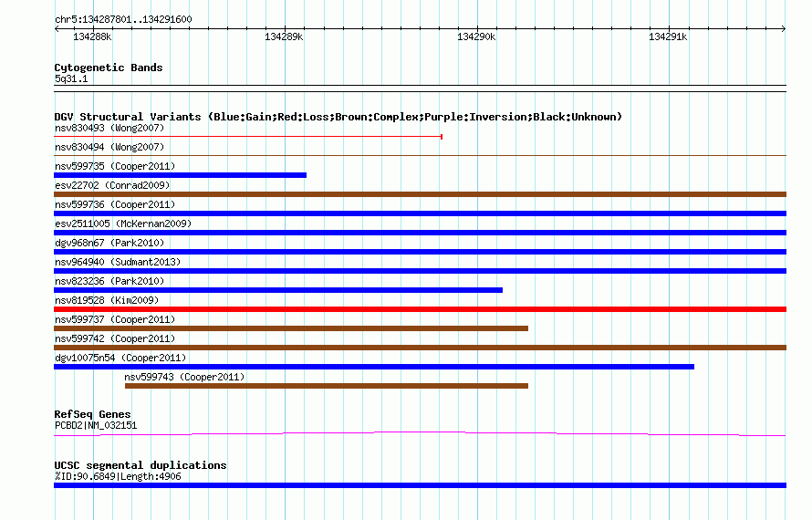Click the short blue nsv599735 gain bar

(x=181, y=175)
